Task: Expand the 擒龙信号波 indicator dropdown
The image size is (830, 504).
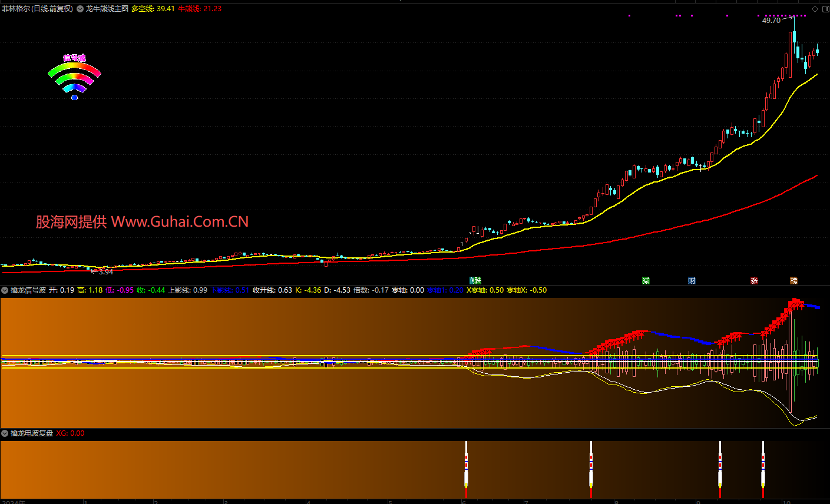Action: 5,290
